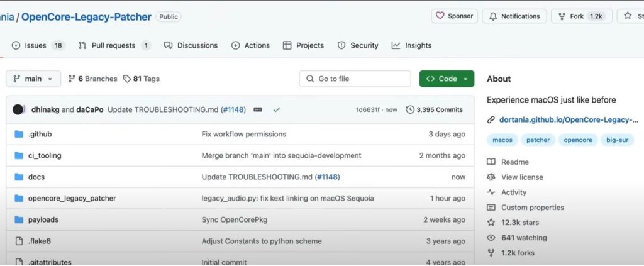Viewport: 644px width, 266px height.
Task: Open 'Sync OpenCorePkg' commit message
Action: [x=234, y=219]
